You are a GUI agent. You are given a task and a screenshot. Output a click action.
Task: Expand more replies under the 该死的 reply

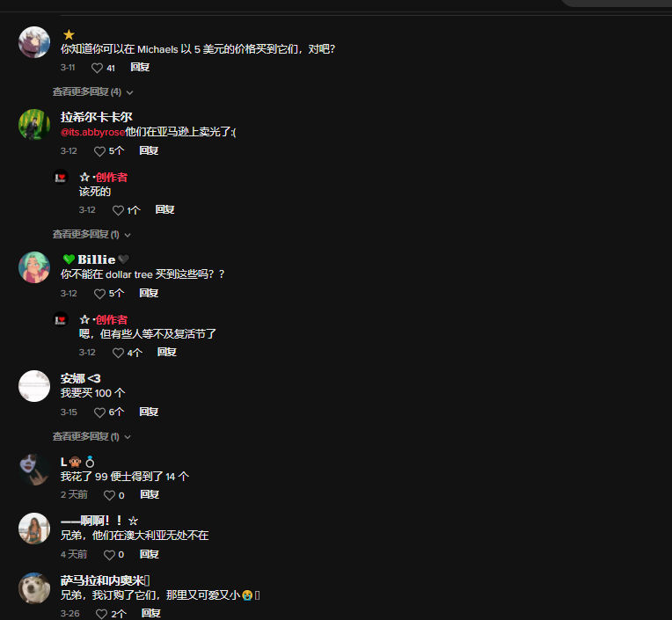91,235
